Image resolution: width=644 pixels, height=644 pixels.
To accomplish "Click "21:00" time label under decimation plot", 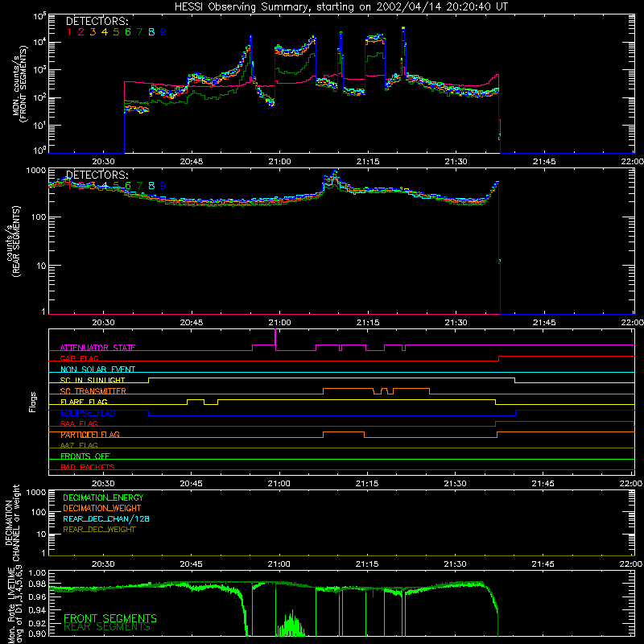I will (x=279, y=564).
